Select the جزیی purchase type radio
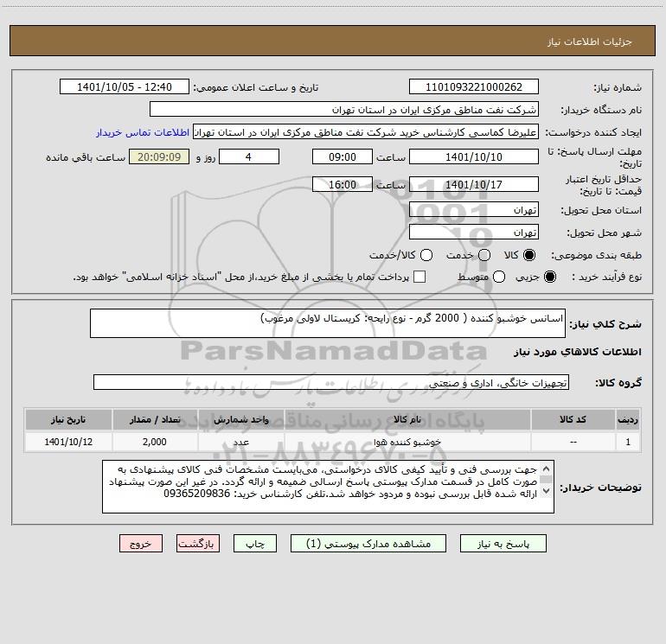 click(x=550, y=277)
